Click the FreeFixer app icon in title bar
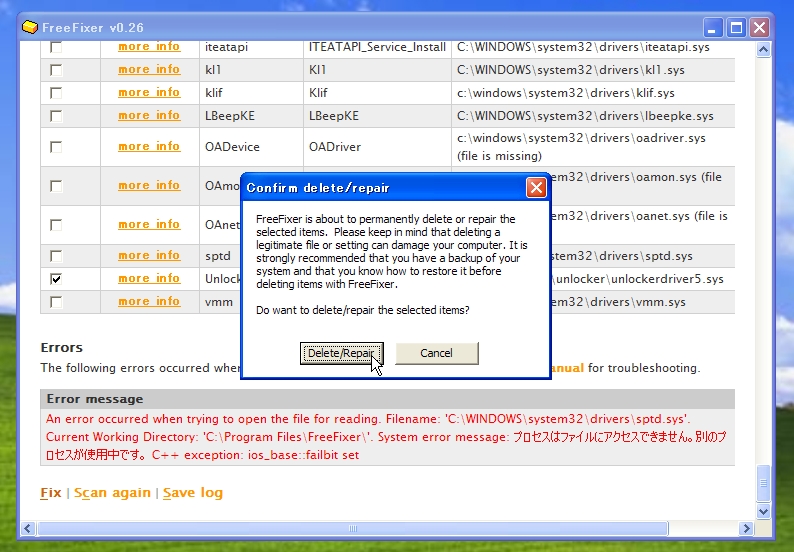794x552 pixels. coord(30,27)
